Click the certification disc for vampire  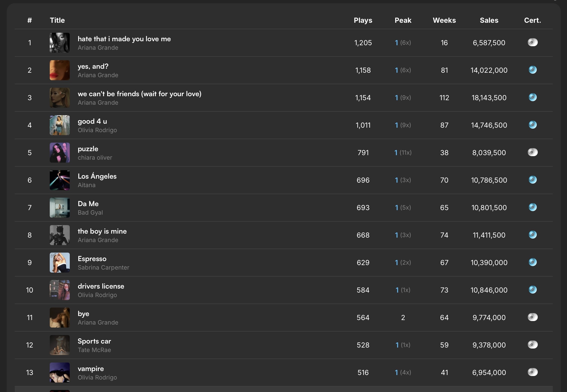pos(532,372)
